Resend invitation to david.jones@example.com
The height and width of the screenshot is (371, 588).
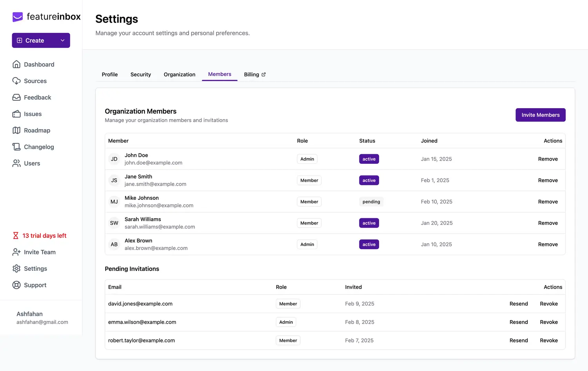coord(518,304)
